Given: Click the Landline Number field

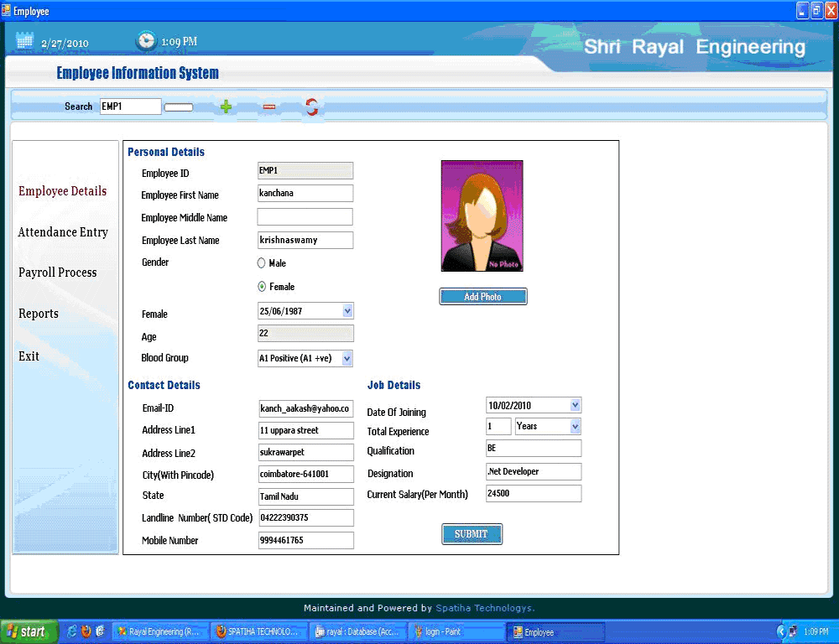Looking at the screenshot, I should (x=306, y=517).
